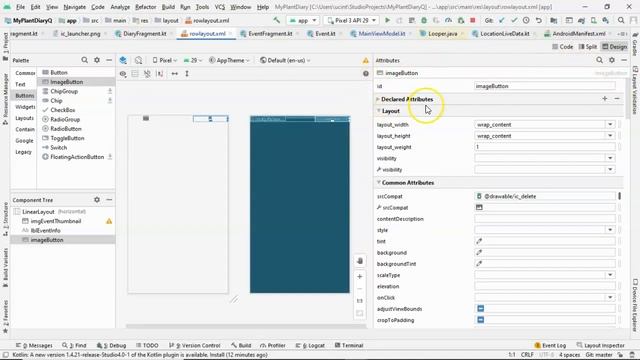The width and height of the screenshot is (640, 360).
Task: Expand the Declared Attributes section
Action: pos(378,99)
